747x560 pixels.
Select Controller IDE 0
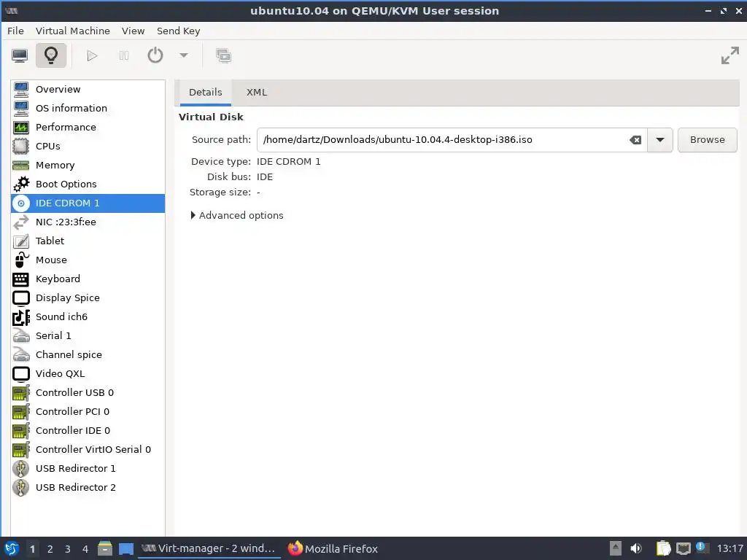pyautogui.click(x=88, y=430)
